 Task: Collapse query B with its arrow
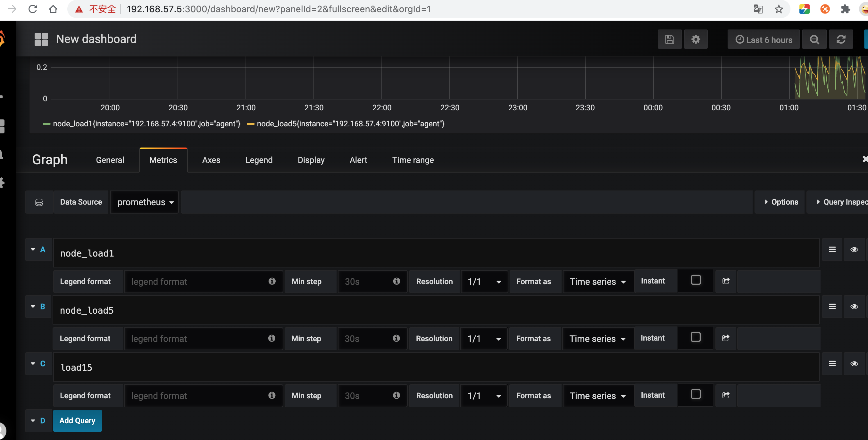click(33, 307)
